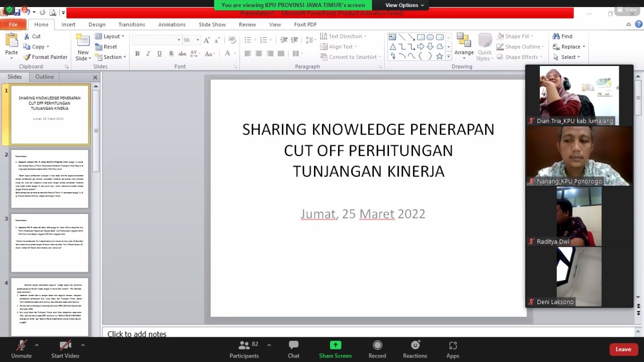Open the Chat panel

tap(293, 345)
